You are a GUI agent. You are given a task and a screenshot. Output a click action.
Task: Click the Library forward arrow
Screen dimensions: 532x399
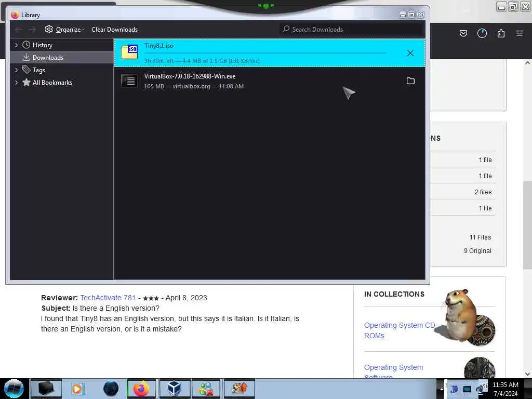point(32,30)
